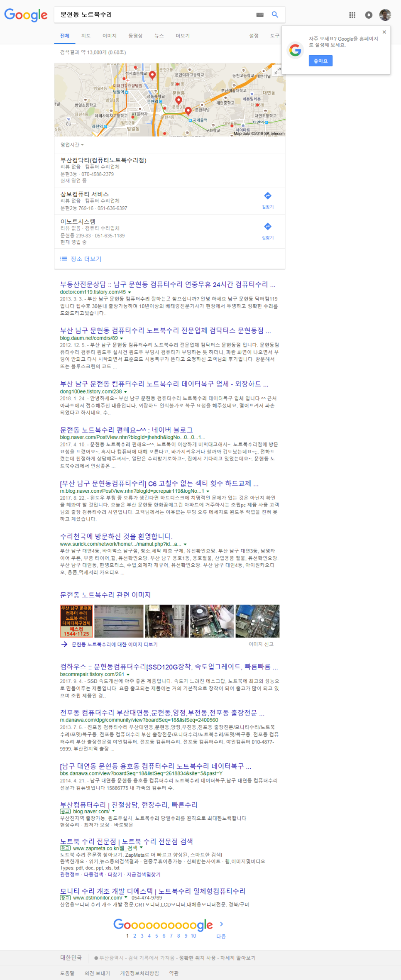This screenshot has height=980, width=401.
Task: Click the 다음 next page link
Action: pos(221,936)
